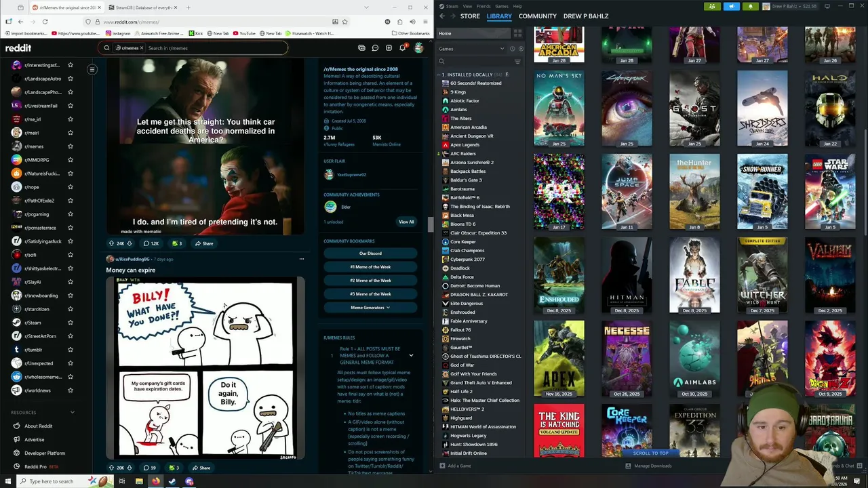The height and width of the screenshot is (488, 868).
Task: Open Steam announcements megaphone button
Action: coord(731,6)
